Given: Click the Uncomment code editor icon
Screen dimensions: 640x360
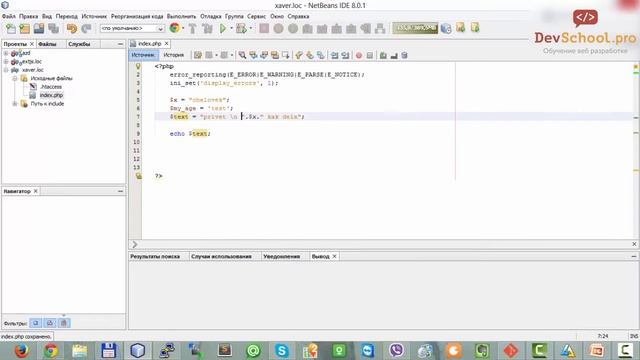Looking at the screenshot, I should point(394,55).
